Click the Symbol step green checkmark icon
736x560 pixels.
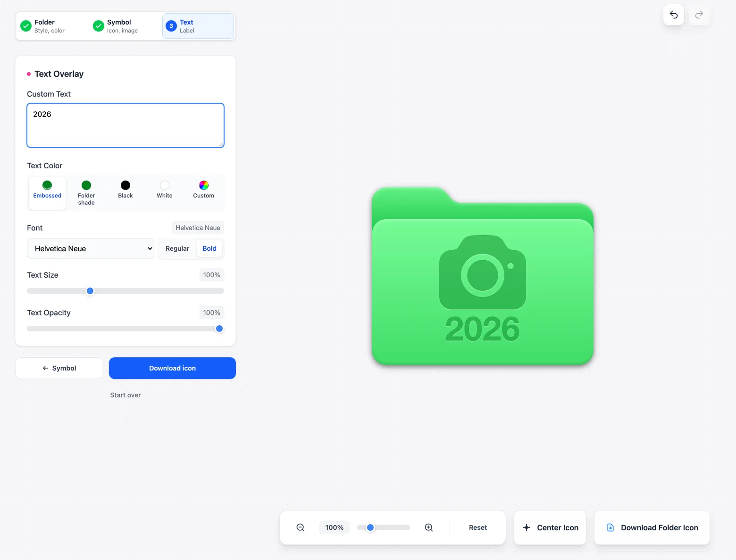[99, 26]
